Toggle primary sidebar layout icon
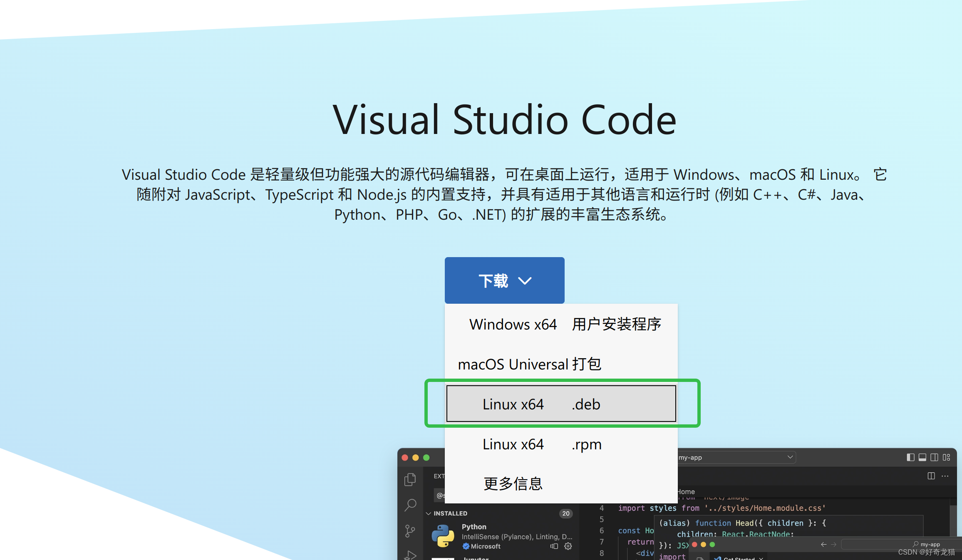The image size is (962, 560). click(x=910, y=457)
